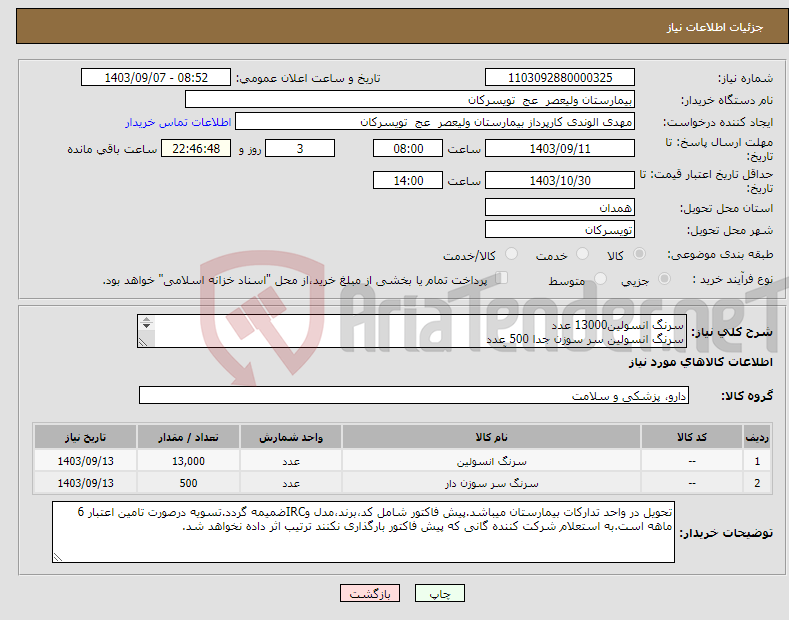The height and width of the screenshot is (620, 789).
Task: Select the متوسط purchase type radio
Action: point(600,279)
